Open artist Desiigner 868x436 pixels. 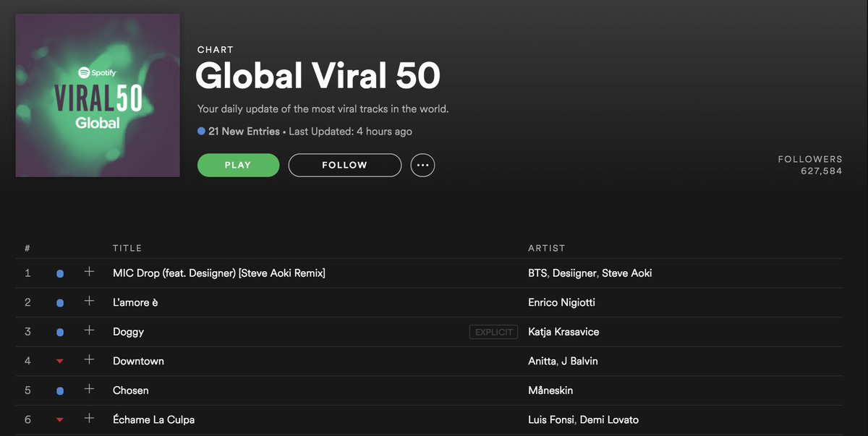point(574,273)
